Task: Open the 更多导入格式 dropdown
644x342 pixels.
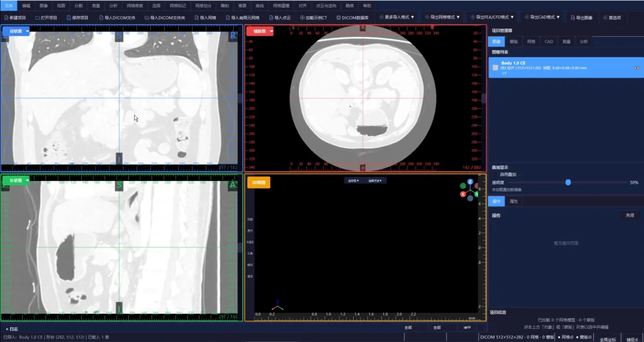Action: point(397,17)
